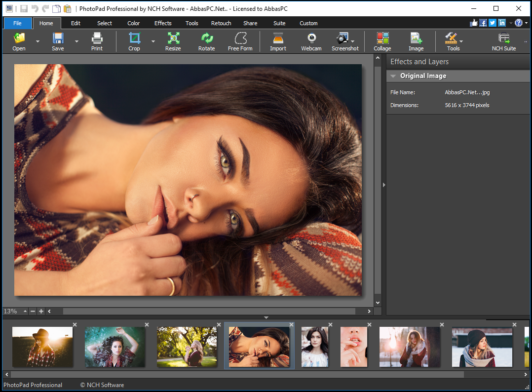Close the sunset hat girl thumbnail
The height and width of the screenshot is (392, 532).
pos(75,325)
